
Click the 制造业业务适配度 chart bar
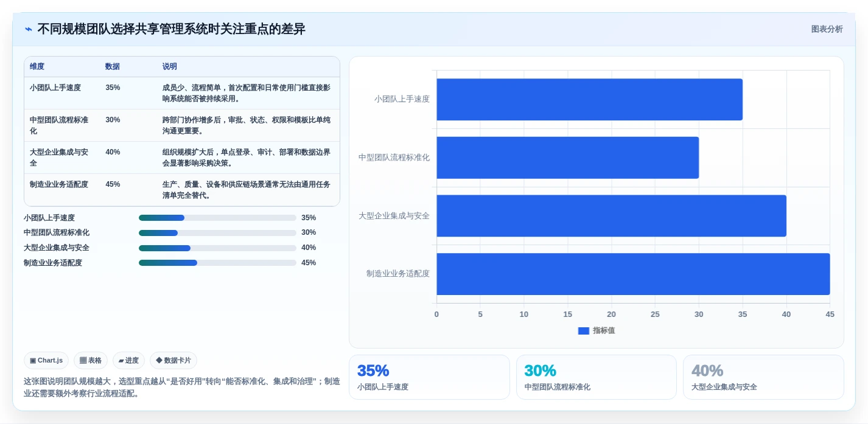tap(633, 274)
